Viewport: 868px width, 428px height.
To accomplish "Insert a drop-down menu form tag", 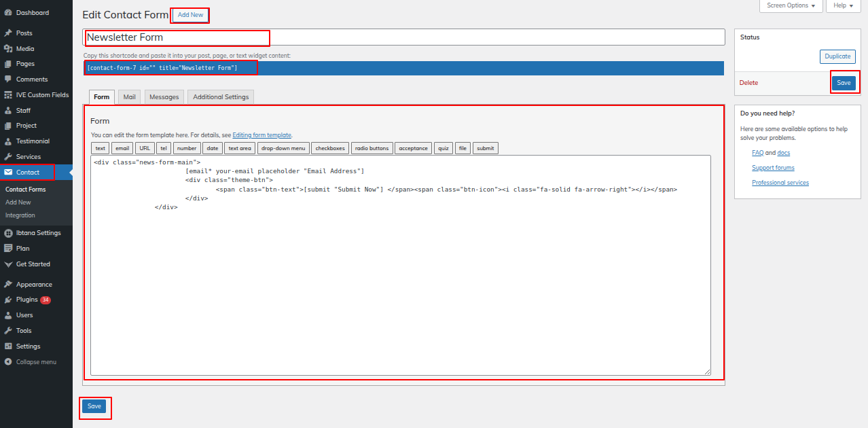I will (x=283, y=148).
